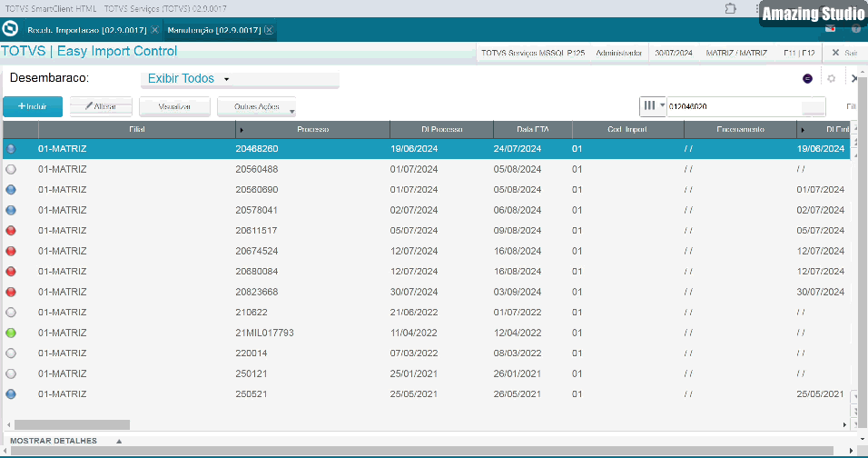Click the MATRIZ / MATRIZ status entry
868x458 pixels.
pos(736,54)
